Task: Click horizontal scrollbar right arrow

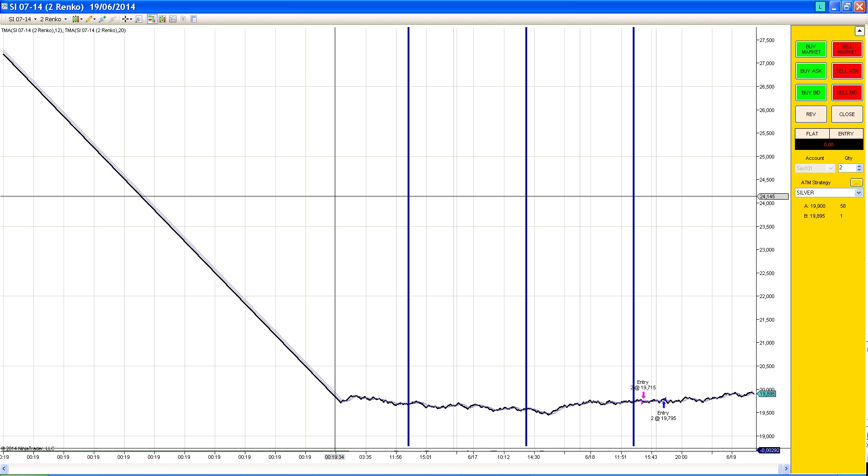Action: [786, 468]
